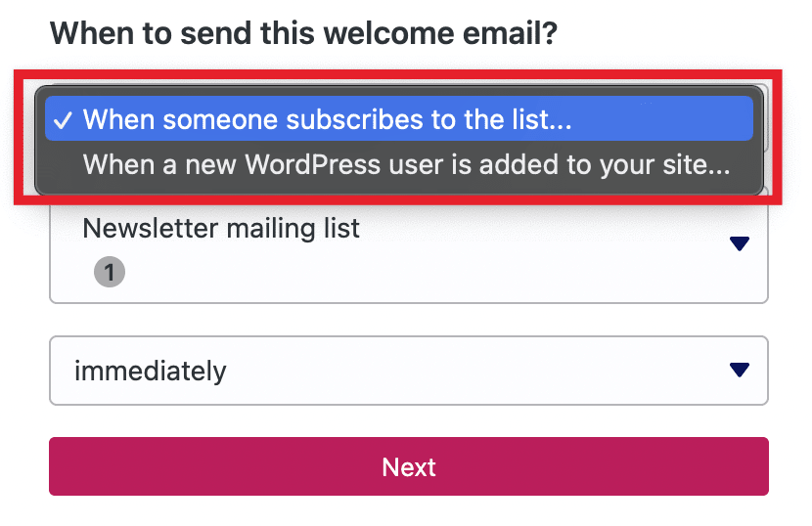Viewport: 812px width, 526px height.
Task: Open the Newsletter mailing list dropdown
Action: coord(408,250)
